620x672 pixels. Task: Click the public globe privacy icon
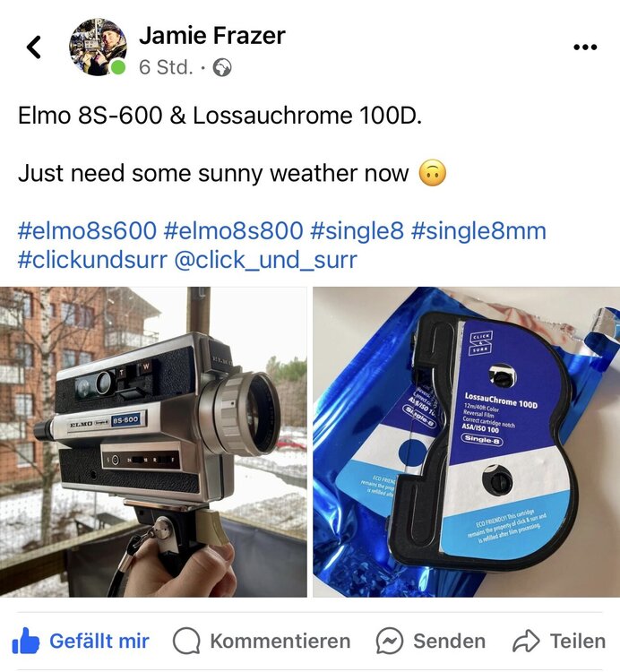[x=222, y=68]
